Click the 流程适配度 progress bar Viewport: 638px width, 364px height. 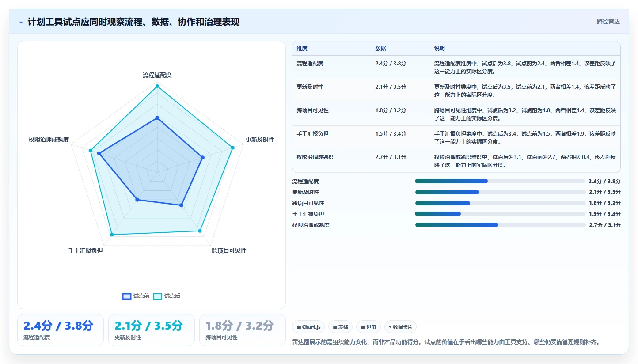click(500, 181)
